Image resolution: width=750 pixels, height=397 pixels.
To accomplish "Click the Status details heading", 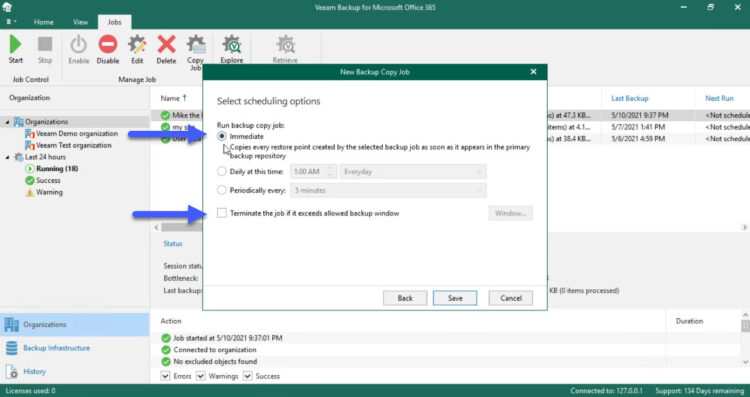I will [x=173, y=243].
